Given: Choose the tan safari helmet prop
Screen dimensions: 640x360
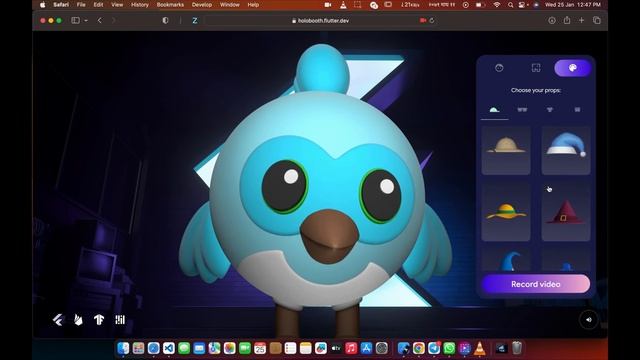Looking at the screenshot, I should 506,150.
